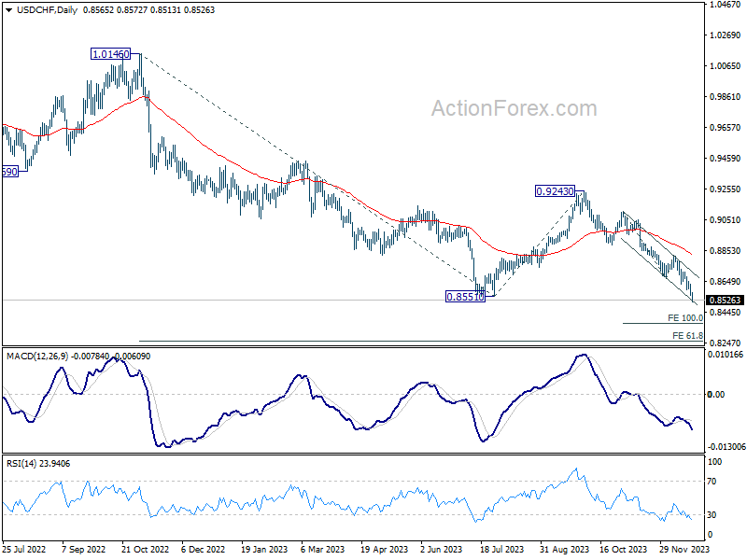Select the FE 100.0 level label
Image resolution: width=747 pixels, height=560 pixels.
click(x=685, y=318)
